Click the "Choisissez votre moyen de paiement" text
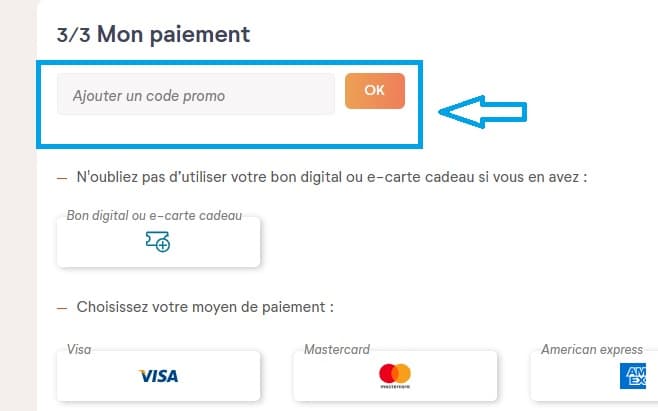 coord(205,306)
